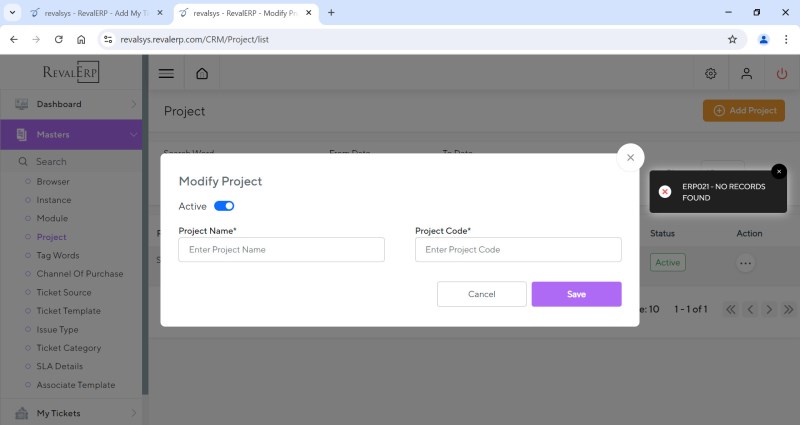Close the Modify Project dialog

coord(630,157)
